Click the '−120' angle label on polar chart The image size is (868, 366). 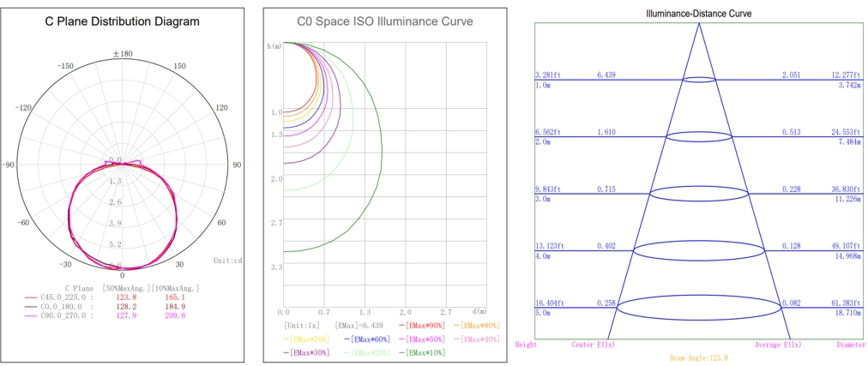coord(22,108)
